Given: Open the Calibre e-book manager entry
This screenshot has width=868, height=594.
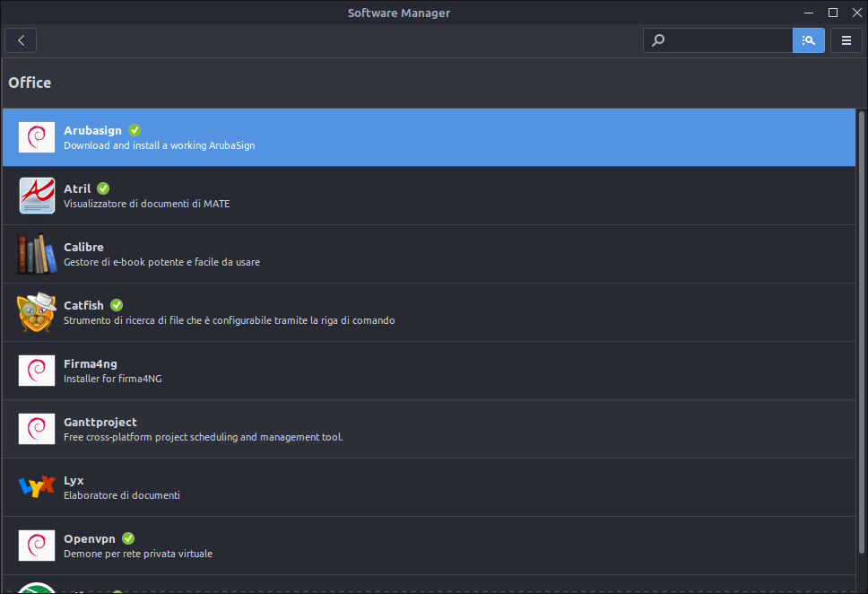Looking at the screenshot, I should 429,254.
